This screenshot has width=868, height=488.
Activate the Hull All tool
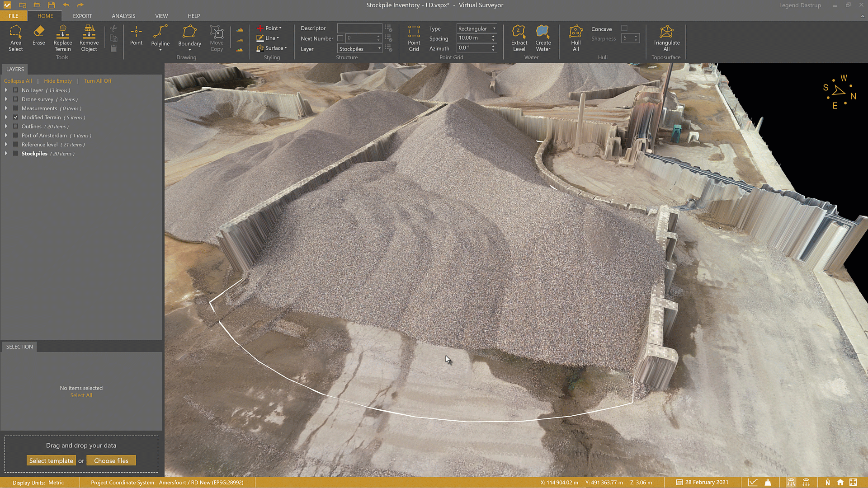click(x=576, y=38)
